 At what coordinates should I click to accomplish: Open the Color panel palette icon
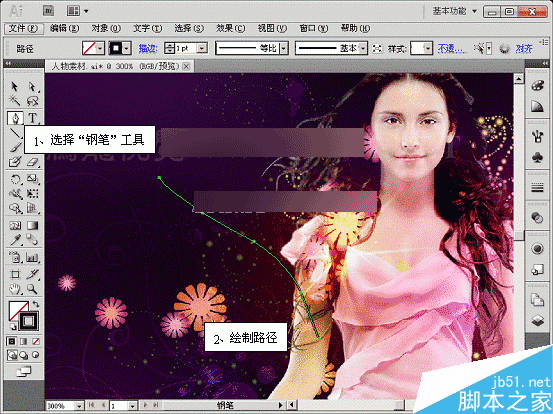537,86
